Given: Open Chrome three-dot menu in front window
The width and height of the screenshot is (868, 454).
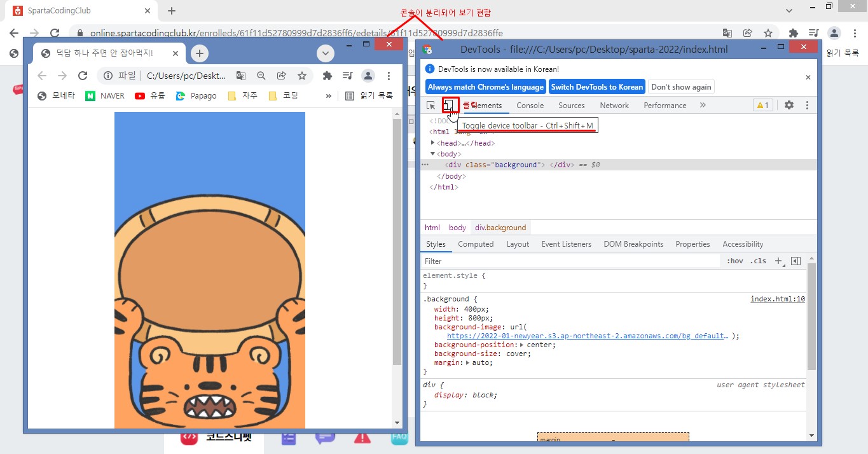Looking at the screenshot, I should coord(389,76).
